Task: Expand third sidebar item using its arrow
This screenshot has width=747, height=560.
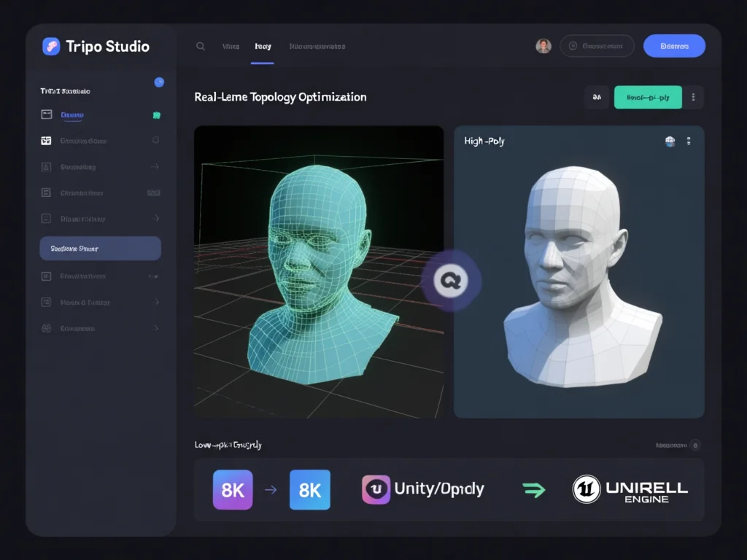Action: tap(155, 167)
